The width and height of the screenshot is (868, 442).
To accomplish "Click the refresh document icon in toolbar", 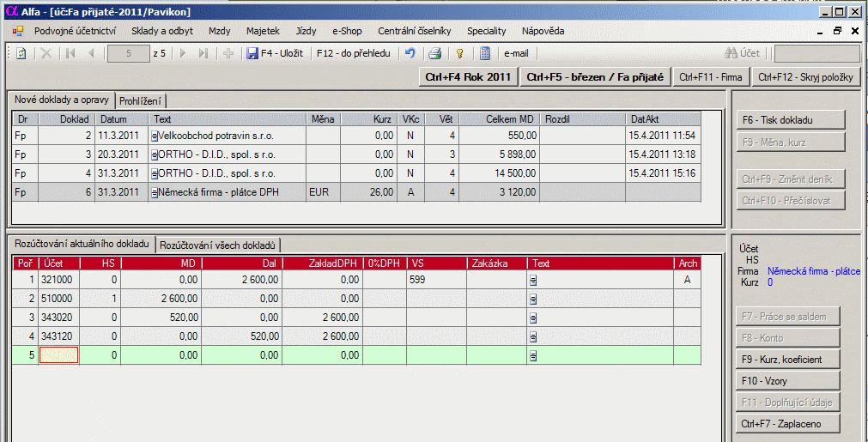I will click(21, 54).
